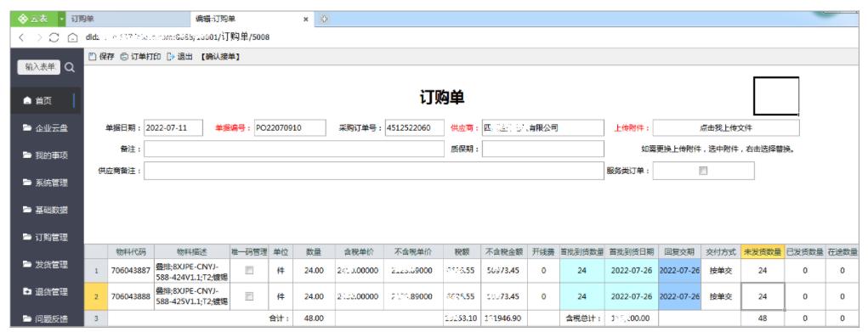The height and width of the screenshot is (332, 868).
Task: Click the 物料代码 column header
Action: pos(131,251)
